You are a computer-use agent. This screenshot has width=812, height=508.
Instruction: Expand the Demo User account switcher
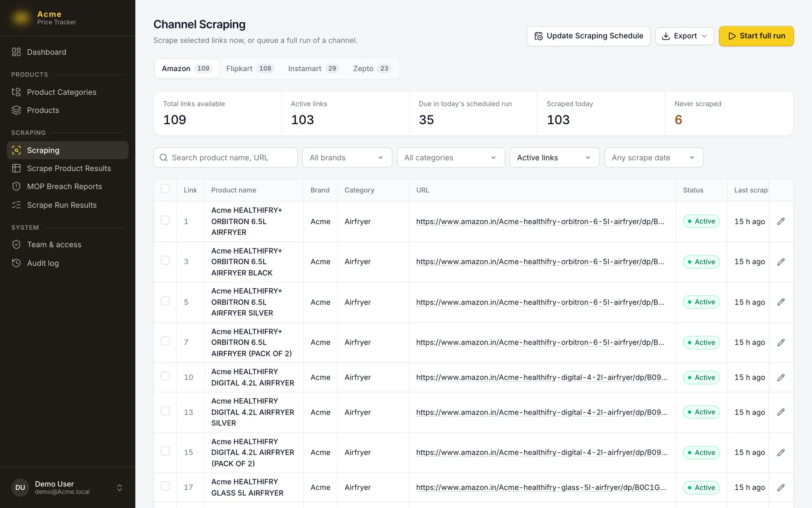tap(119, 487)
